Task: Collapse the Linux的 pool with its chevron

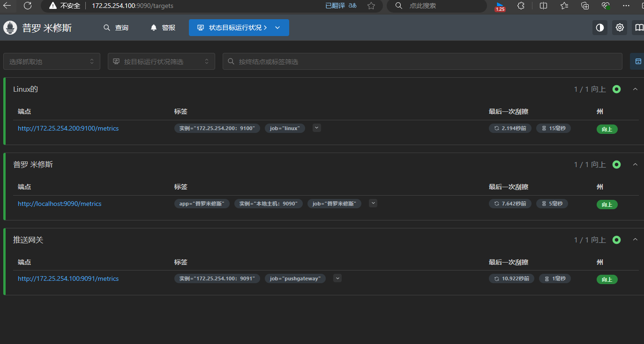Action: pyautogui.click(x=635, y=89)
